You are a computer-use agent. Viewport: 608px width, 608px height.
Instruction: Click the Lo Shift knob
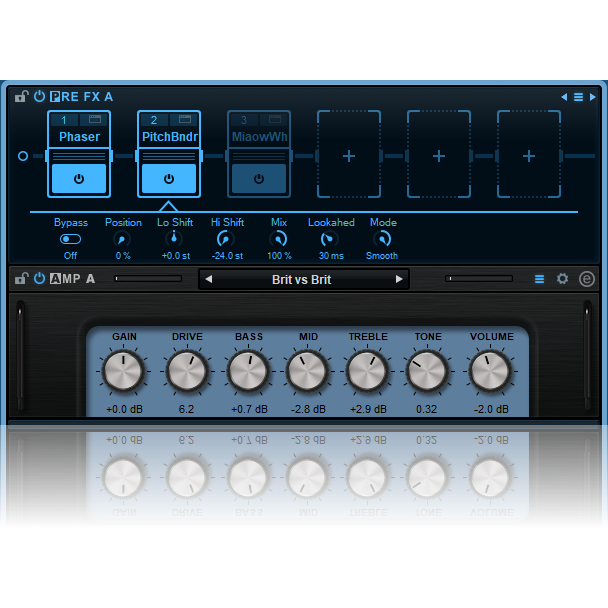click(x=174, y=239)
